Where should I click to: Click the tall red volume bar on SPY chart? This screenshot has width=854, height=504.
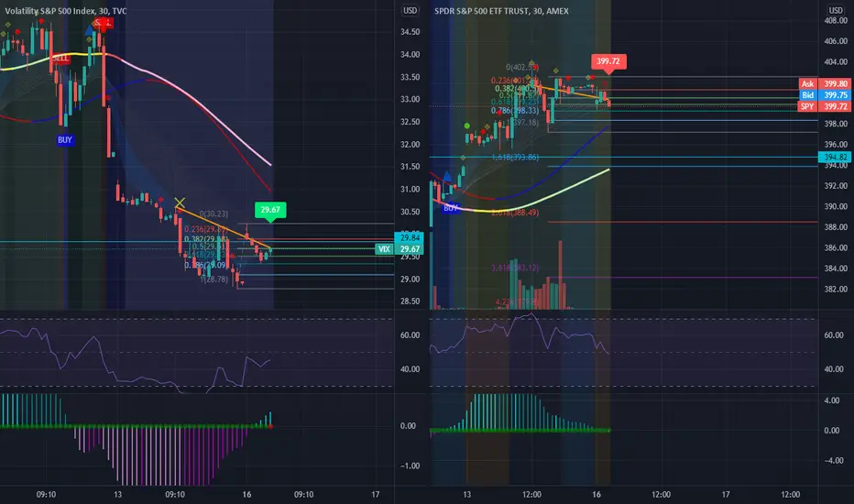click(x=561, y=275)
